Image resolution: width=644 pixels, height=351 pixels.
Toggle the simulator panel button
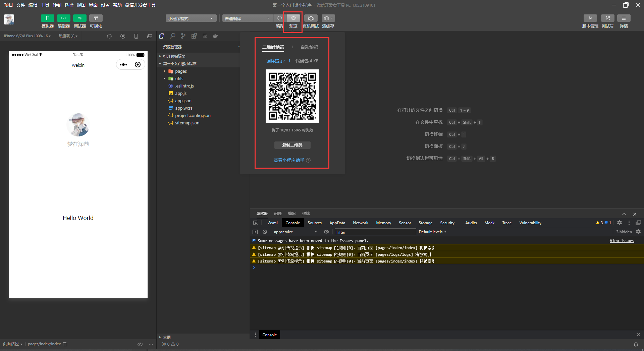(47, 18)
